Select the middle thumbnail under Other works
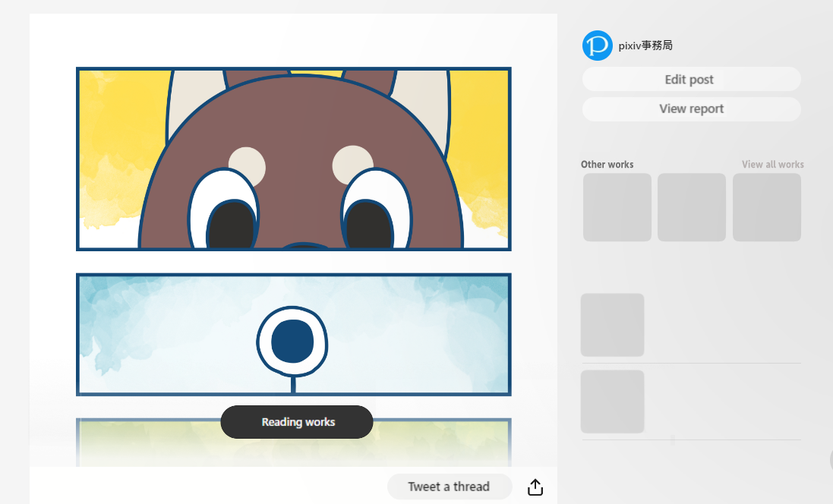Viewport: 833px width, 504px height. [x=691, y=206]
